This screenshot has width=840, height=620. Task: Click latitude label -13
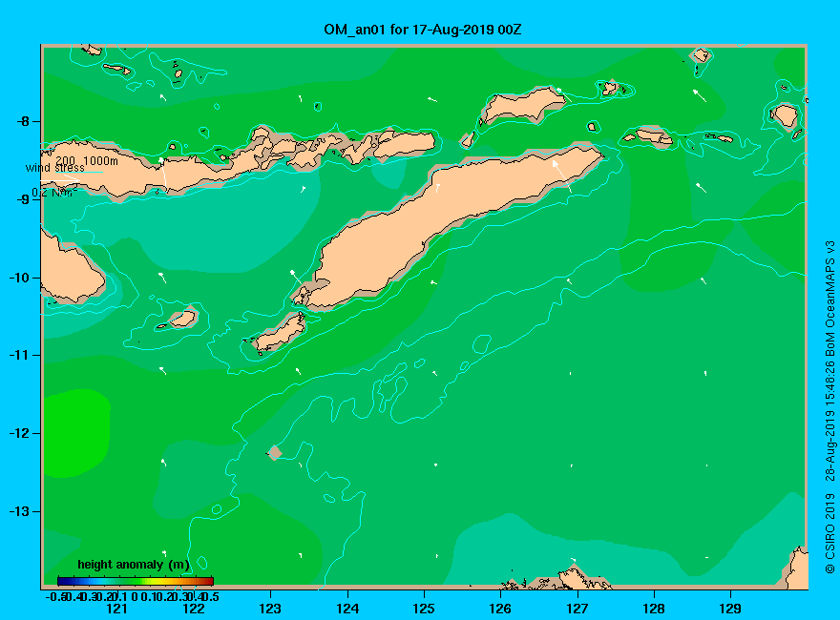tap(20, 511)
